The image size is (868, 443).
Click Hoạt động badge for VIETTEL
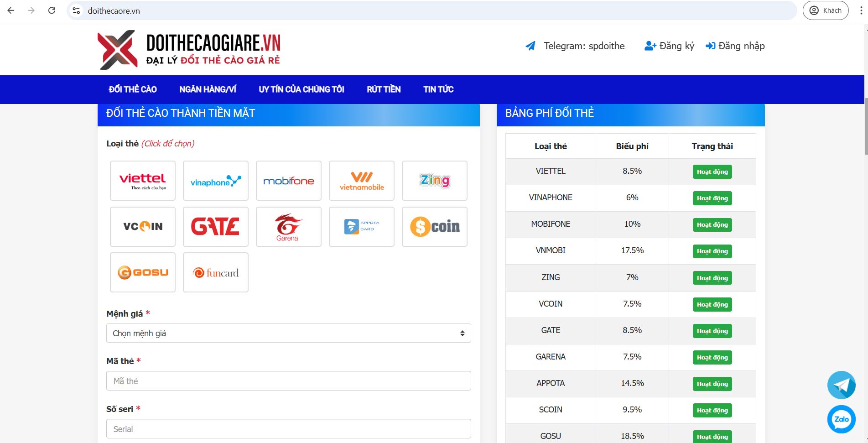tap(712, 172)
